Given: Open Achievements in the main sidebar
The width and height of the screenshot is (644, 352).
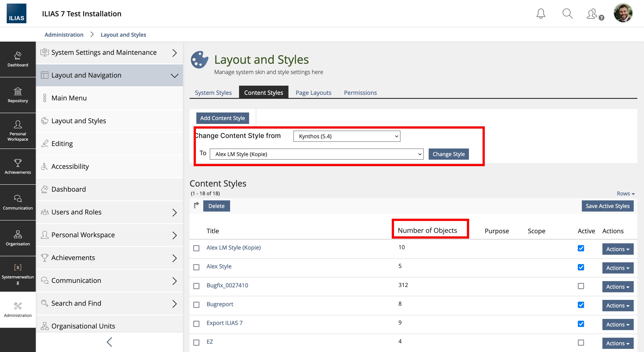Looking at the screenshot, I should pos(18,167).
